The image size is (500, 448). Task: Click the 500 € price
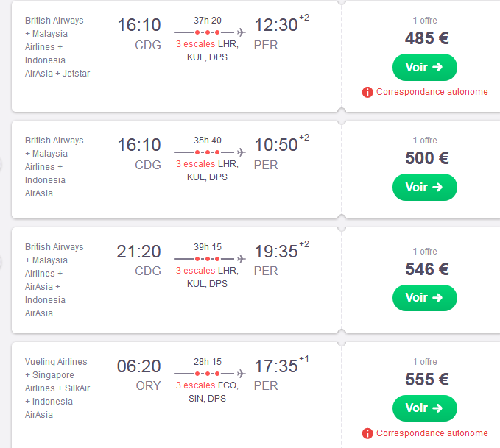pos(426,158)
